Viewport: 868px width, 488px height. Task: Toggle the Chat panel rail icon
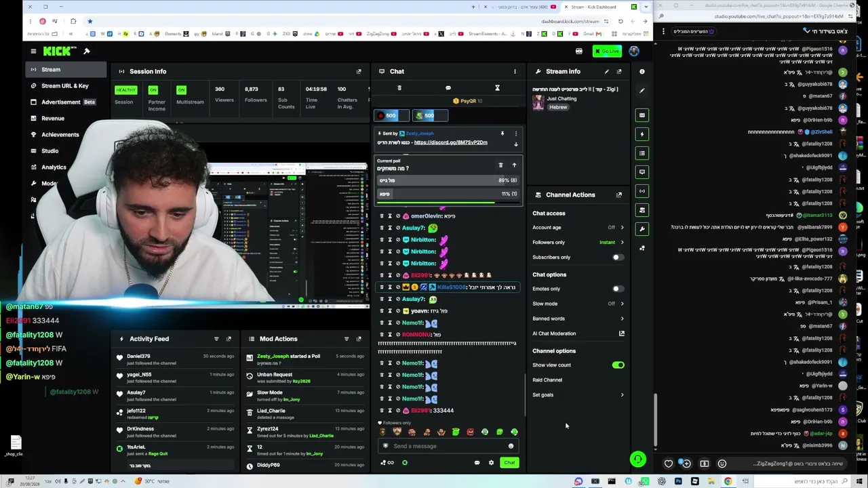pos(642,172)
